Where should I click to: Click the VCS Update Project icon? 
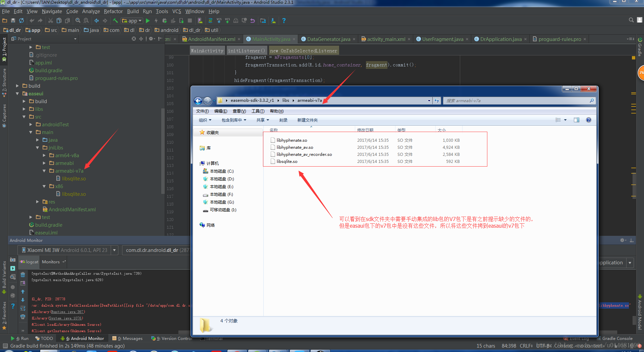pos(219,20)
